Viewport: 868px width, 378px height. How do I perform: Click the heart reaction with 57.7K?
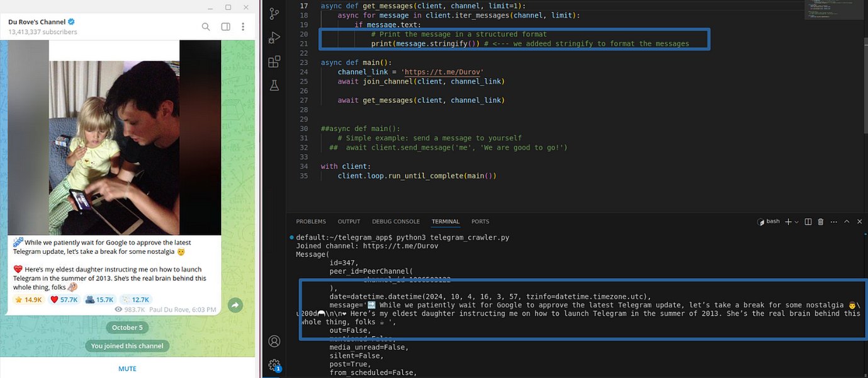tap(64, 300)
